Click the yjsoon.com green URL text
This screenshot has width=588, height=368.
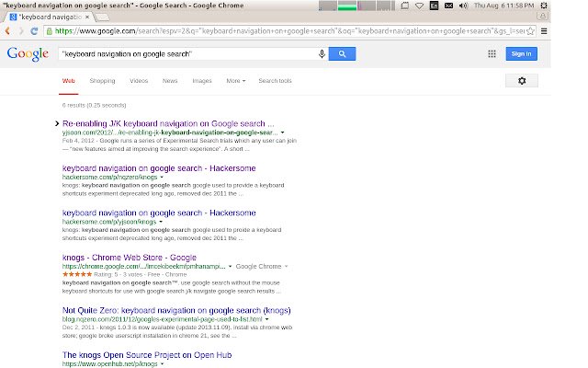click(x=170, y=132)
